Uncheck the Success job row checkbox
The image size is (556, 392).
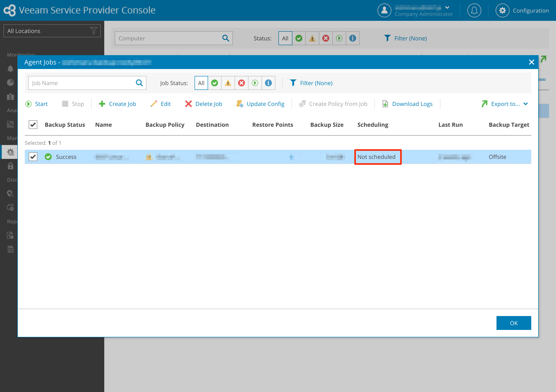[33, 157]
